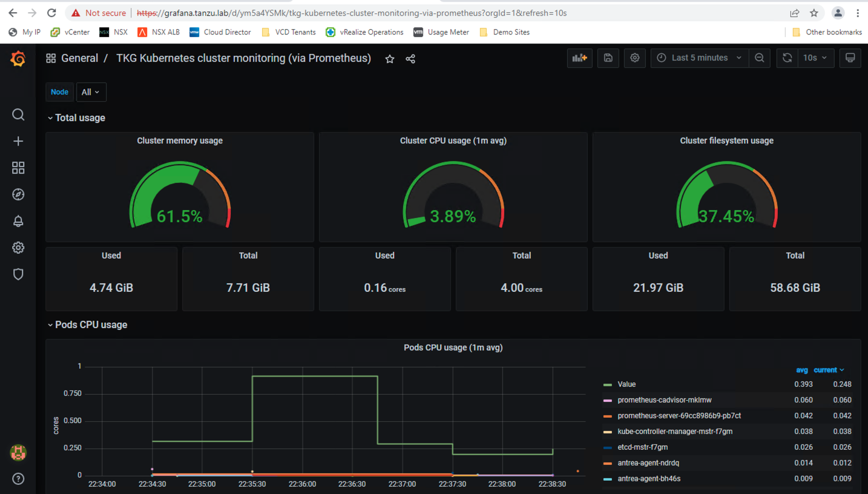
Task: Open the Configuration gear in sidebar
Action: pyautogui.click(x=18, y=248)
